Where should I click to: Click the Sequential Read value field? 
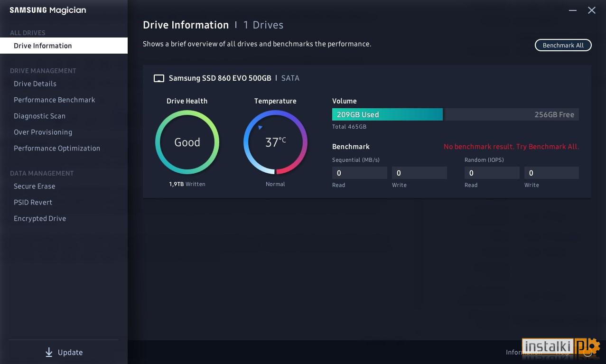point(360,173)
